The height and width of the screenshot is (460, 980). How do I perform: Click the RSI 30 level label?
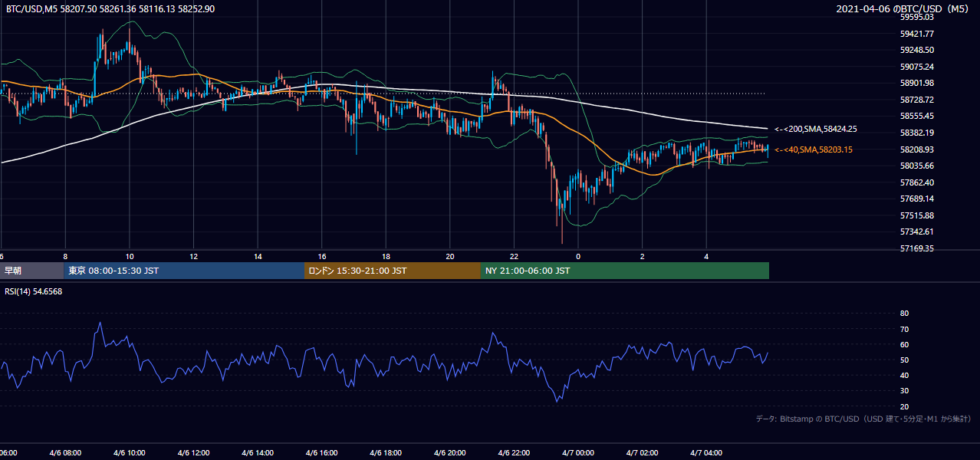pyautogui.click(x=904, y=391)
